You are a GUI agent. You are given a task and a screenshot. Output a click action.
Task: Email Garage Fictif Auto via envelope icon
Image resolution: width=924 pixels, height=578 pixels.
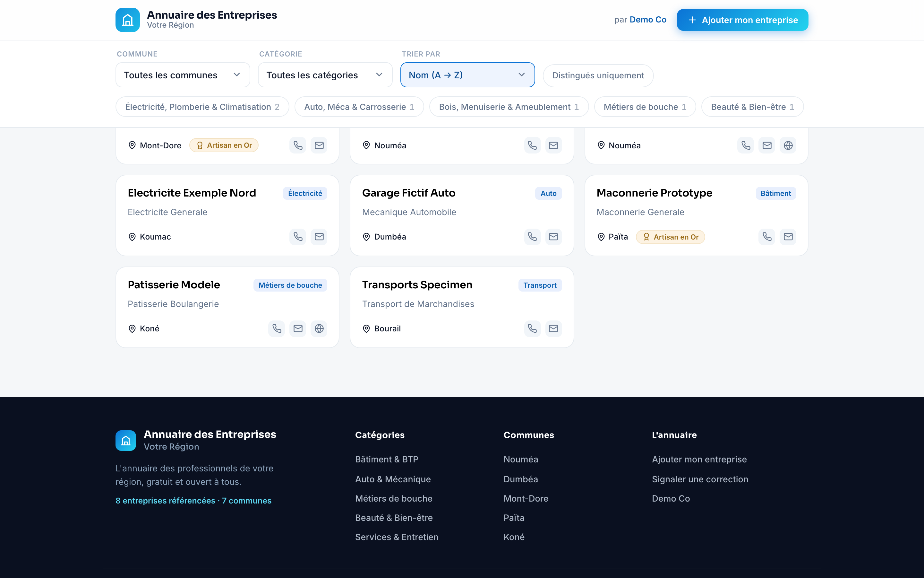coord(553,237)
